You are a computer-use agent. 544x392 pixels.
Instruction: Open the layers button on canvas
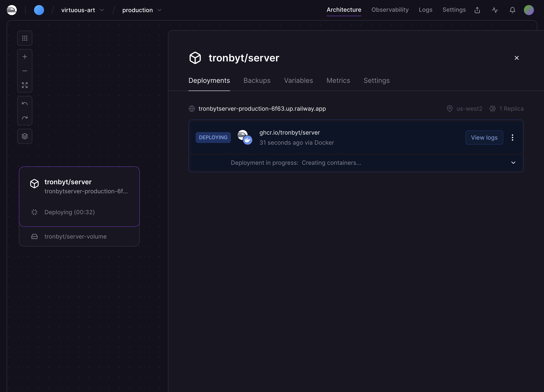click(x=25, y=136)
